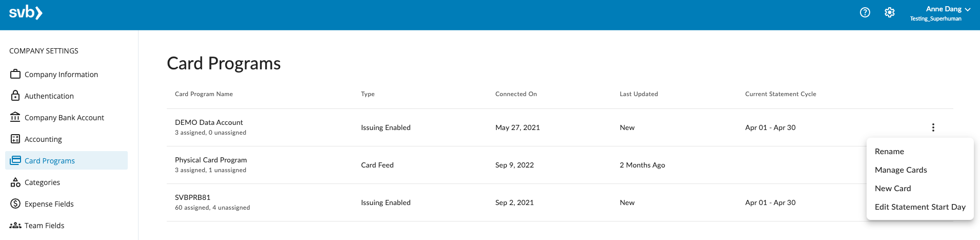Open Card Programs in the sidebar

[x=67, y=160]
